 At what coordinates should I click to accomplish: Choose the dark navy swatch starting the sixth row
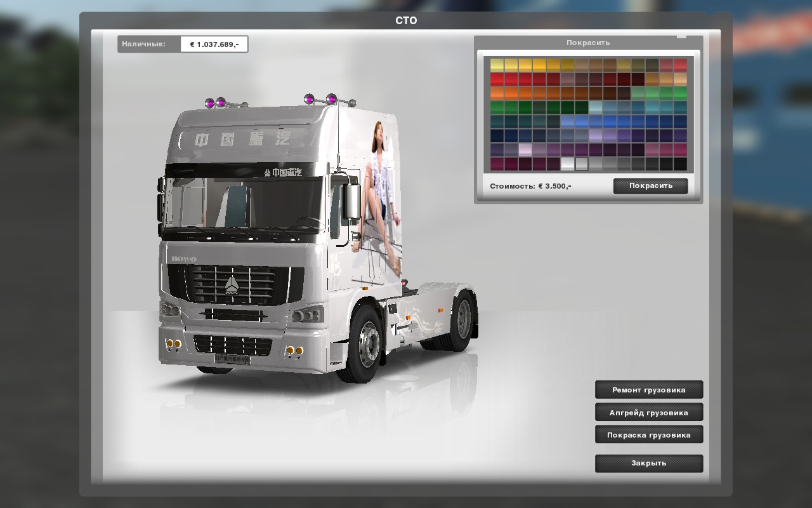pyautogui.click(x=497, y=135)
